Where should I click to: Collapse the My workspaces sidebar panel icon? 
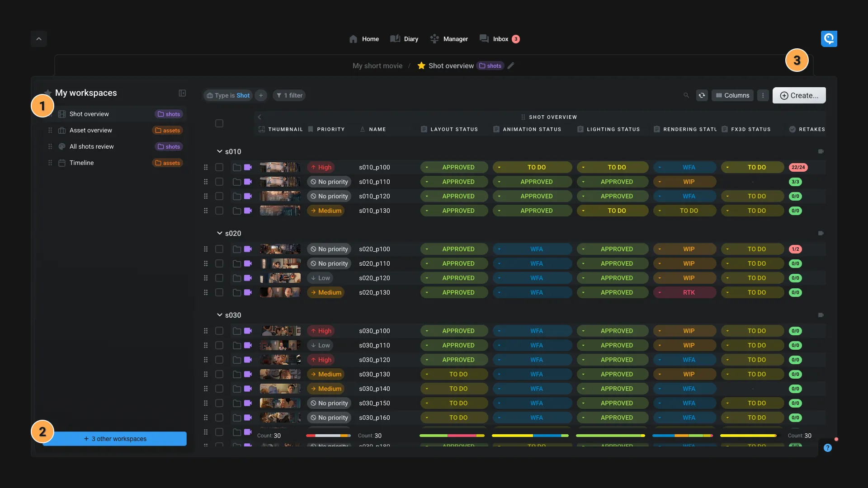coord(182,93)
